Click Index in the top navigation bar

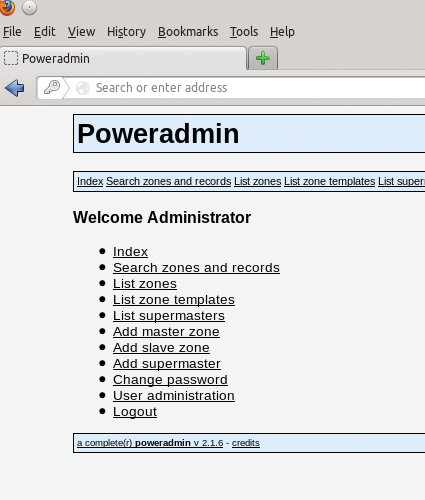click(90, 181)
